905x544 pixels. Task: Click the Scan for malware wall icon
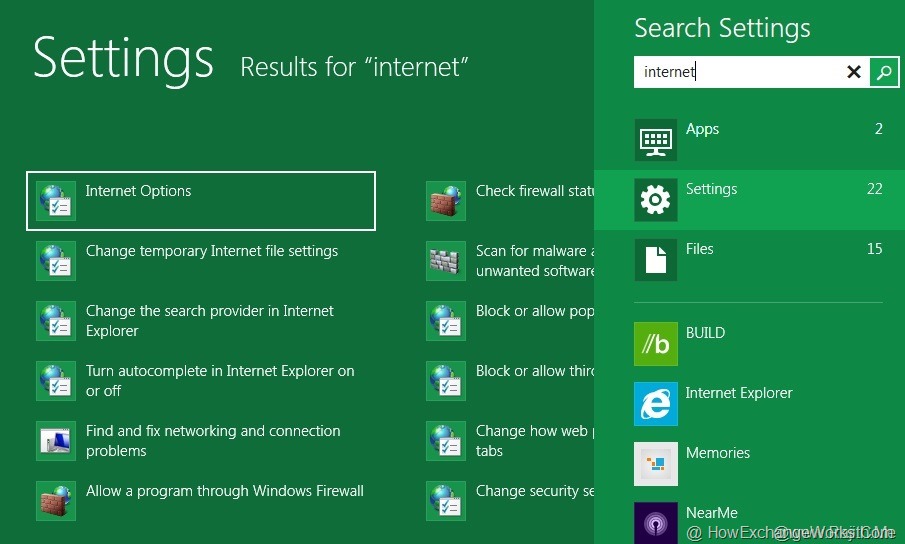click(x=446, y=261)
